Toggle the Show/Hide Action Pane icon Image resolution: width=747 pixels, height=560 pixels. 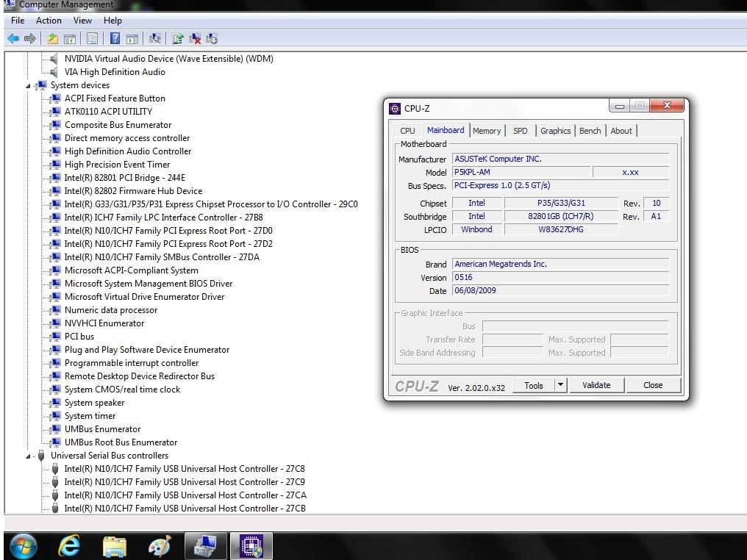132,38
